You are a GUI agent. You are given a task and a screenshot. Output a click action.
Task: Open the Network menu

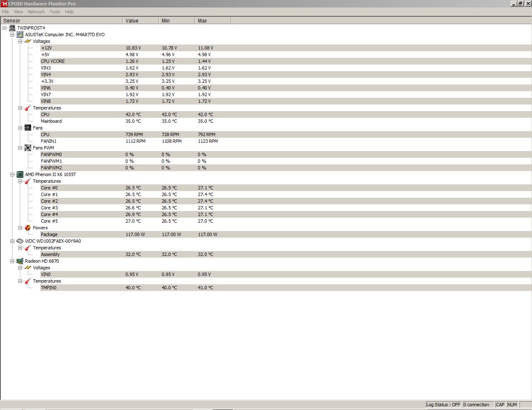tap(36, 12)
